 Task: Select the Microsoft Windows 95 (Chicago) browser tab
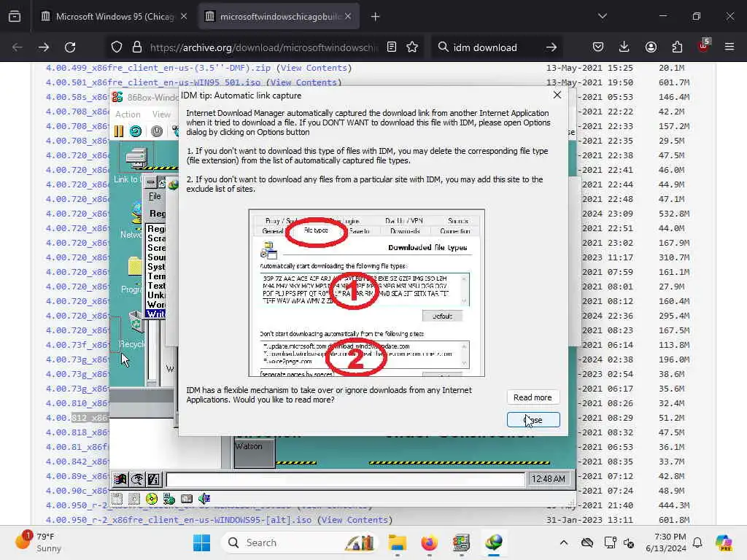coord(115,17)
